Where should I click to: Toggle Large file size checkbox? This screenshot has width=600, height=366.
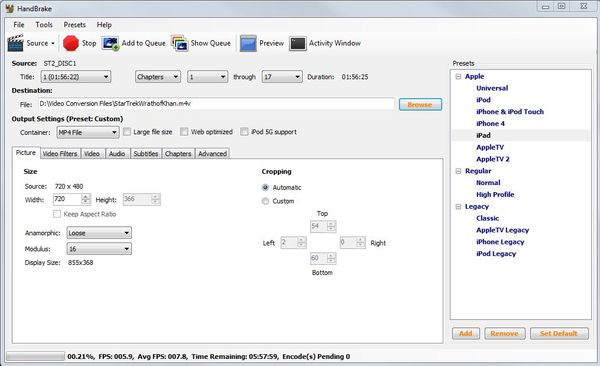pos(127,132)
